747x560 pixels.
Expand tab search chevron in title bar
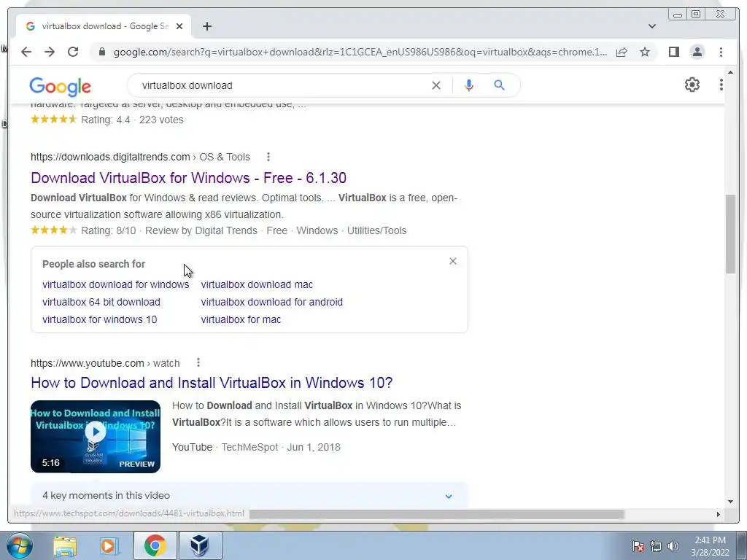click(651, 26)
